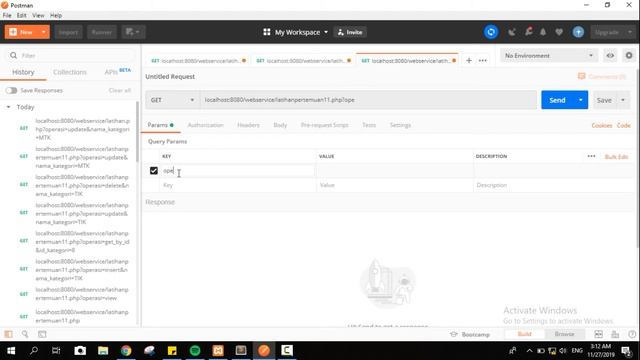This screenshot has width=640, height=360.
Task: Open Windows Start menu
Action: click(11, 351)
